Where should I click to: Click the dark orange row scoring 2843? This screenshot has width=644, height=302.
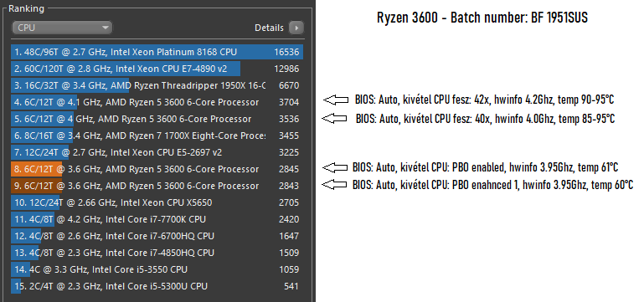pos(157,186)
